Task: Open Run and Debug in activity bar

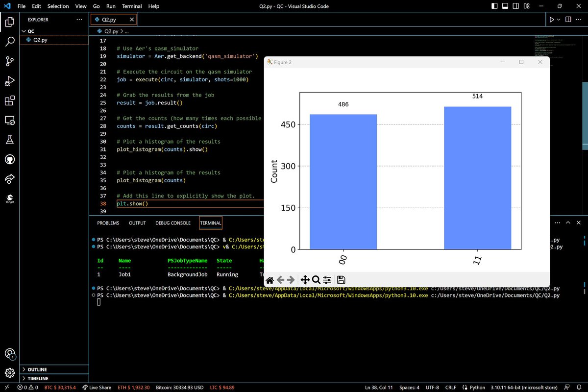Action: pyautogui.click(x=9, y=81)
